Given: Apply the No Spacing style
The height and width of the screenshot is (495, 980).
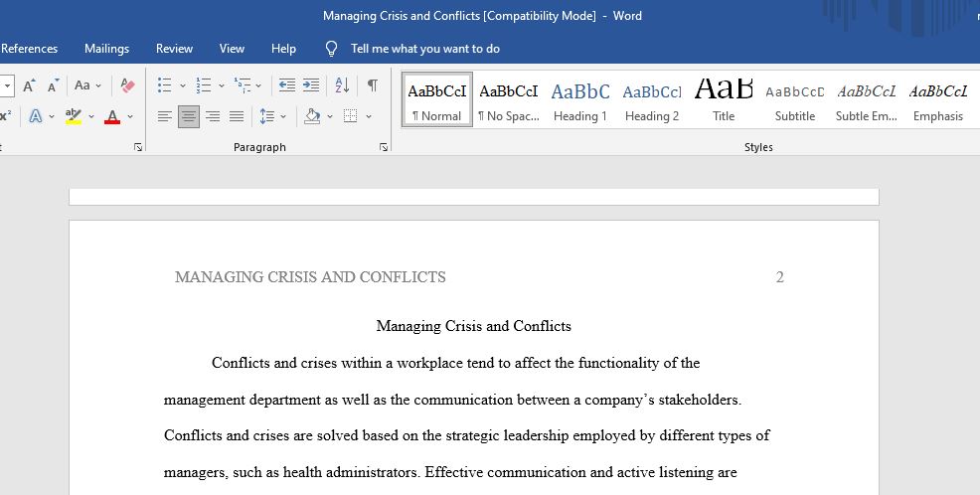Looking at the screenshot, I should click(508, 100).
